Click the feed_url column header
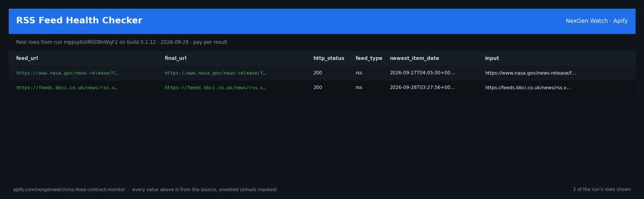This screenshot has height=199, width=644. 27,58
